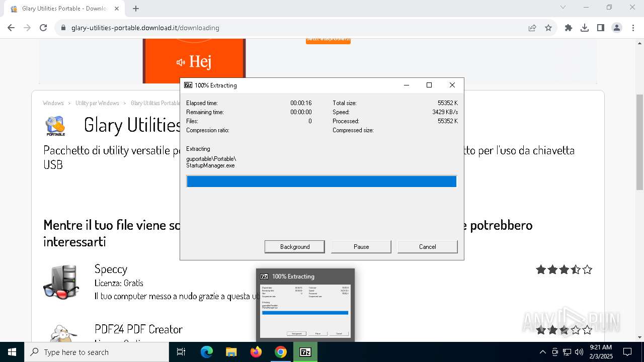Click the Speccy star rating
The height and width of the screenshot is (362, 644).
[564, 269]
